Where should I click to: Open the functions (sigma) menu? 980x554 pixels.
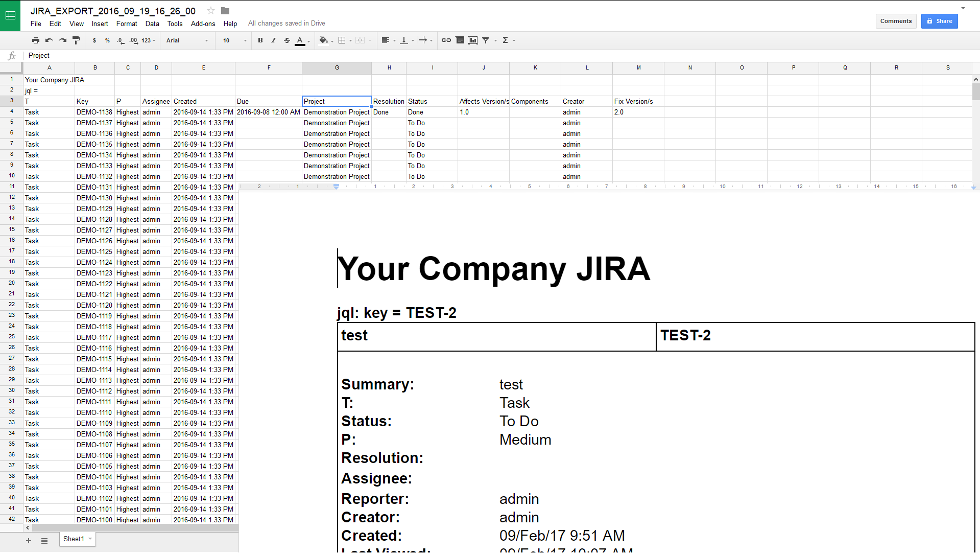tap(505, 40)
